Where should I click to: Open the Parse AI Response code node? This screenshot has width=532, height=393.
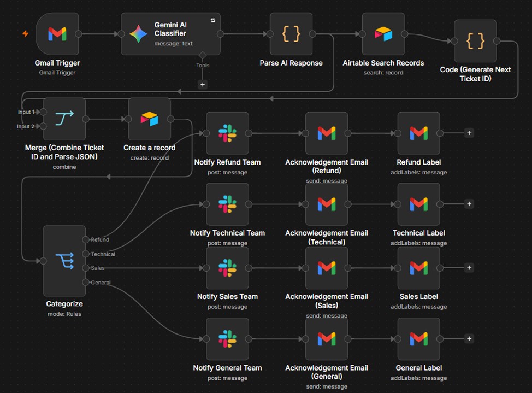[291, 34]
